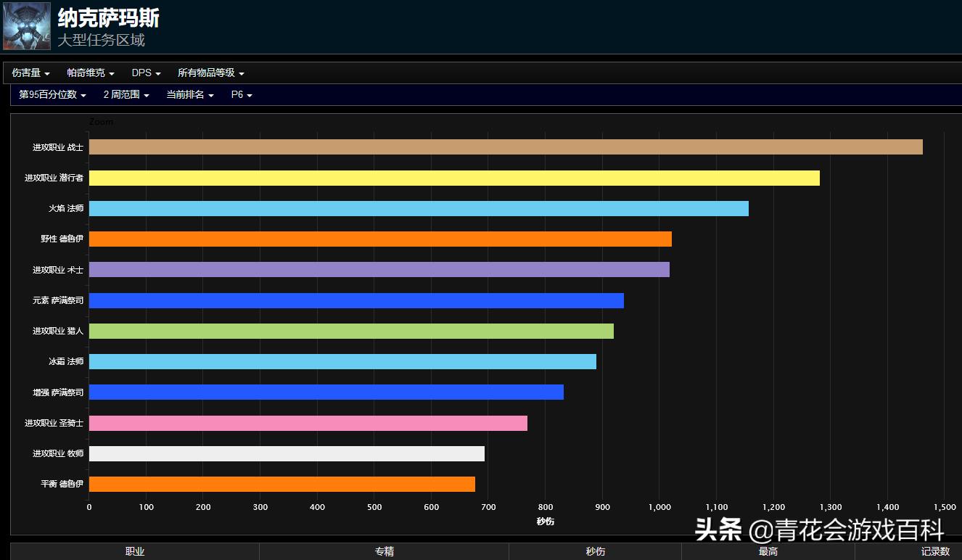Expand the 帕奇维克 boss dropdown
This screenshot has height=560, width=962.
[91, 73]
